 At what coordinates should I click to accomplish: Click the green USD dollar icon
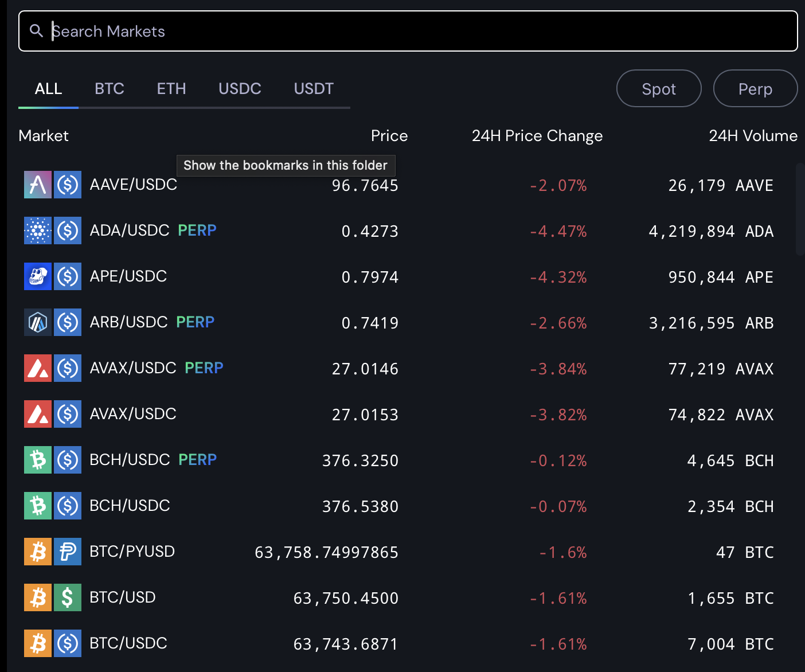[68, 597]
